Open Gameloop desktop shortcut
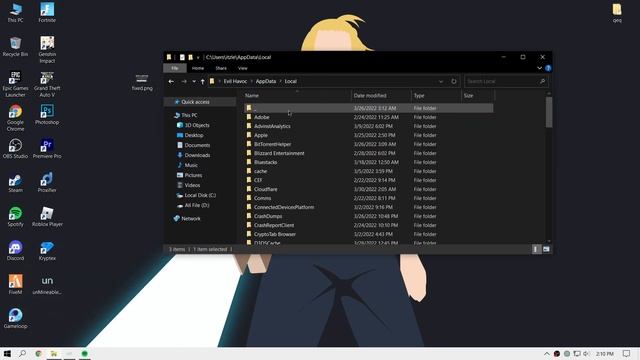This screenshot has width=640, height=360. [16, 318]
